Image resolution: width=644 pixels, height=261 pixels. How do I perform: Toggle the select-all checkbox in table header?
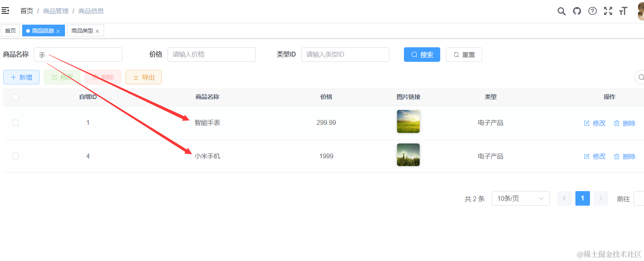(x=16, y=97)
